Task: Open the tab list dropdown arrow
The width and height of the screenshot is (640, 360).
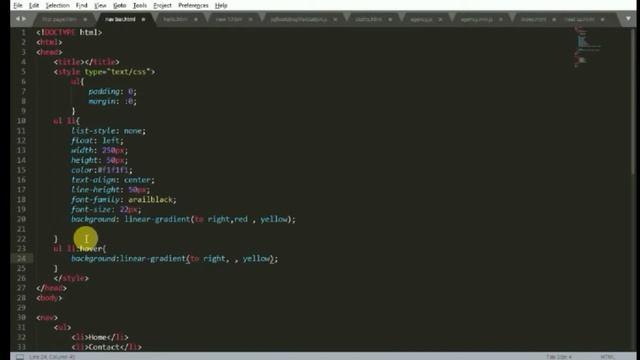Action: click(628, 19)
